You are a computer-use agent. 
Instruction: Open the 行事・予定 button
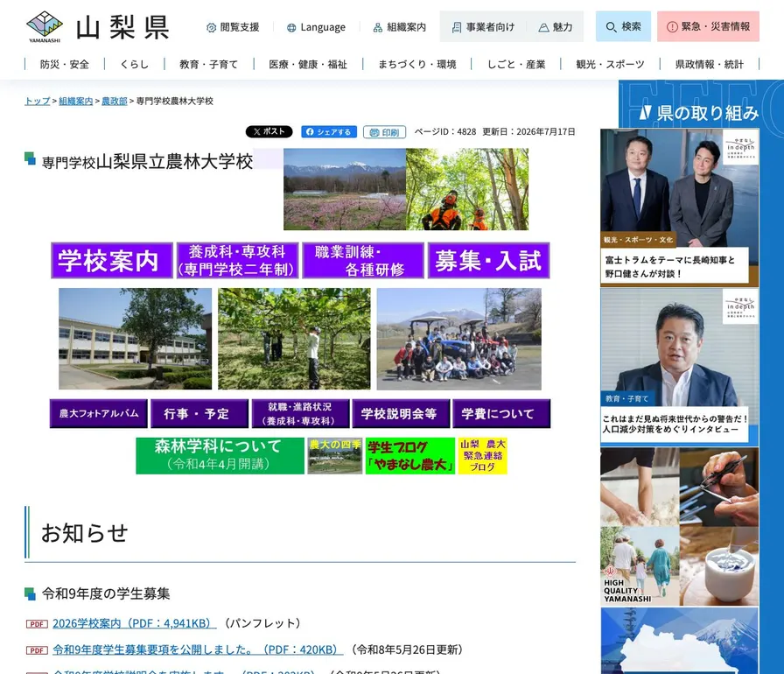coord(199,413)
